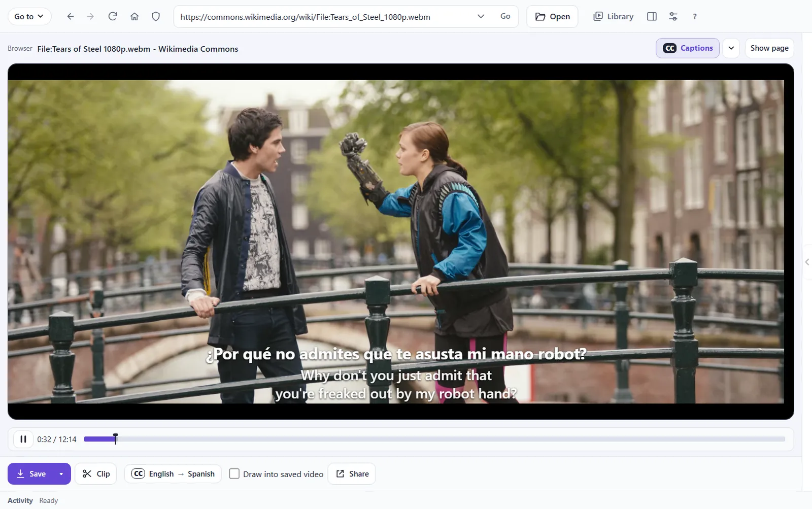Screen dimensions: 812x509
Task: Save the video with Save button
Action: tap(31, 473)
